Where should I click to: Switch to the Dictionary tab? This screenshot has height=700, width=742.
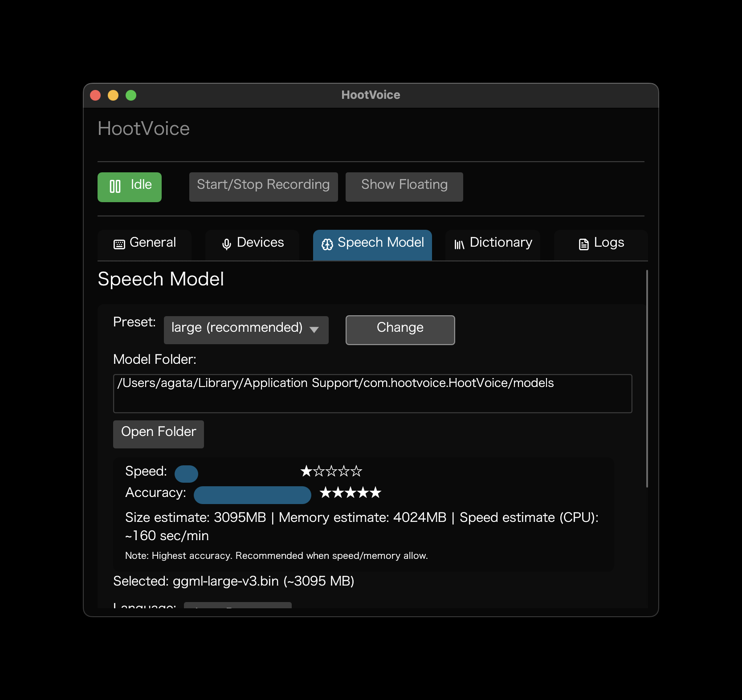(x=493, y=243)
